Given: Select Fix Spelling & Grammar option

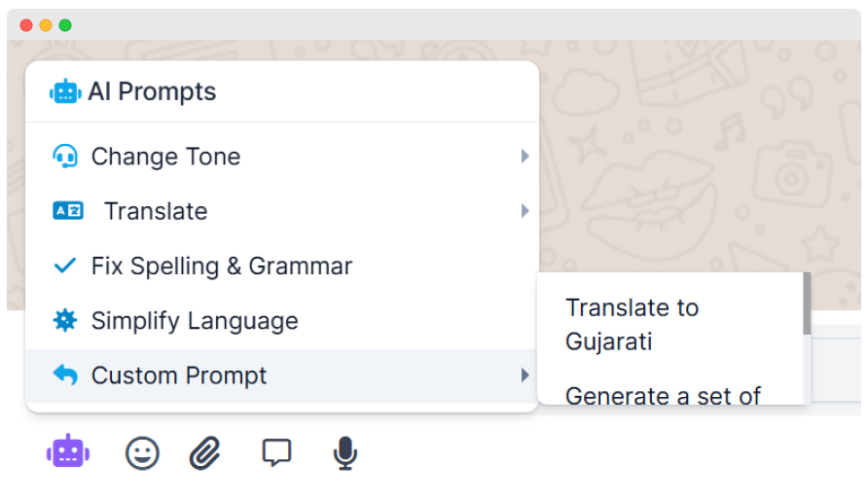Looking at the screenshot, I should pyautogui.click(x=221, y=266).
